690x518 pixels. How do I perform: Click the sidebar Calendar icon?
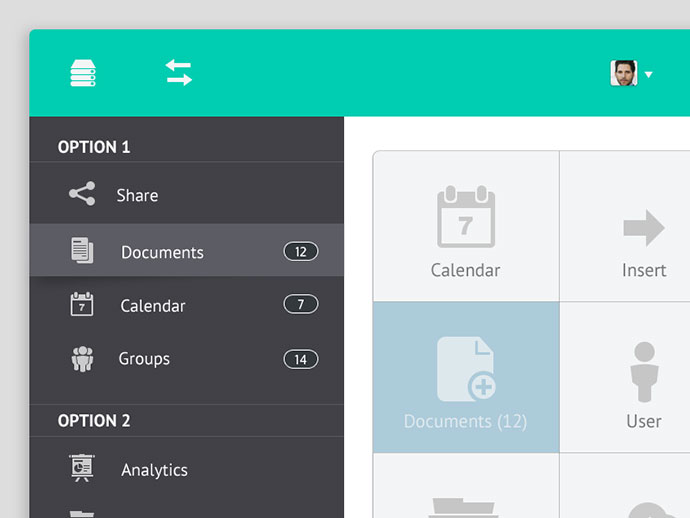tap(82, 304)
